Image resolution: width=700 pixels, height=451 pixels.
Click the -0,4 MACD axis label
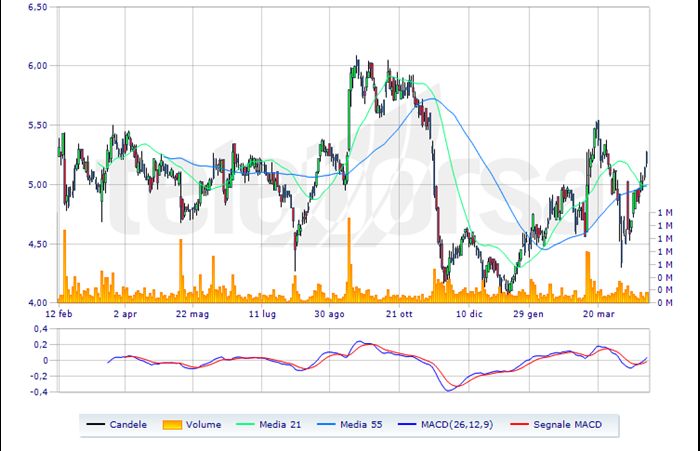[x=37, y=392]
